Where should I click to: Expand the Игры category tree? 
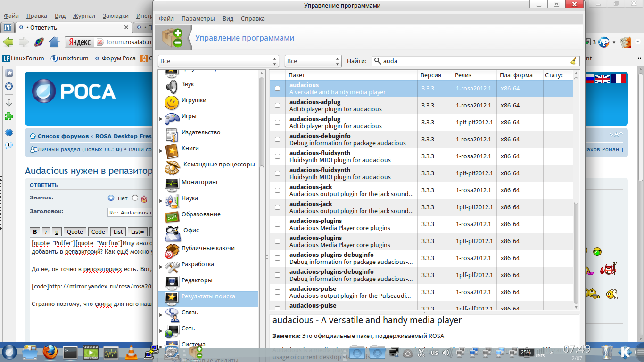click(x=161, y=119)
